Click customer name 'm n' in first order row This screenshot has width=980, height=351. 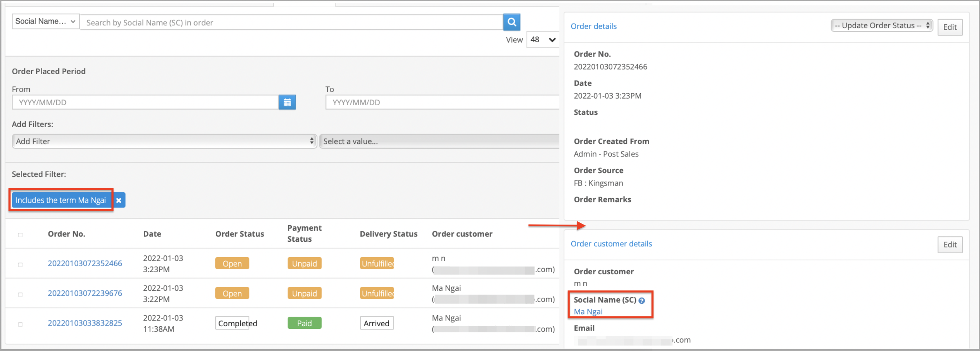pyautogui.click(x=438, y=258)
